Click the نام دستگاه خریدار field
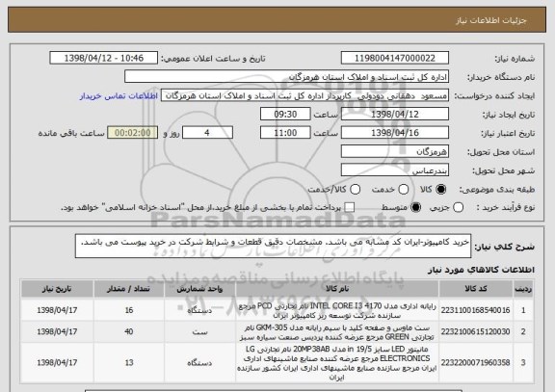The width and height of the screenshot is (555, 392). [286, 77]
